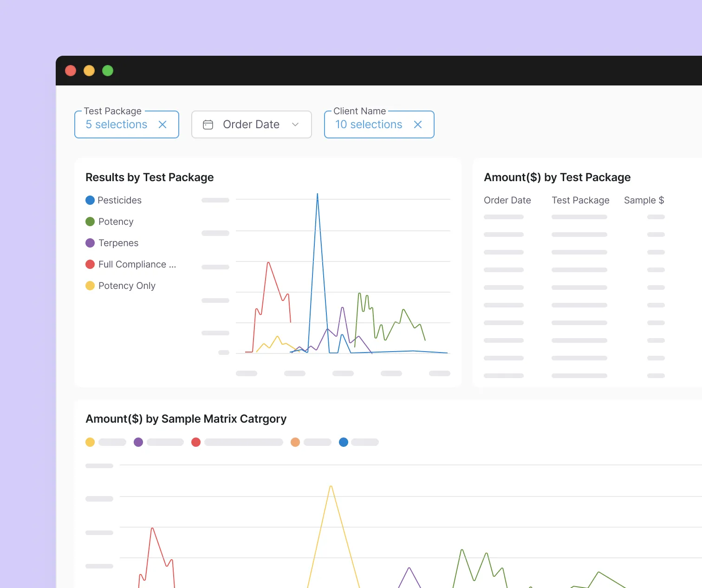Expand the Order Date dropdown chevron
702x588 pixels.
295,124
